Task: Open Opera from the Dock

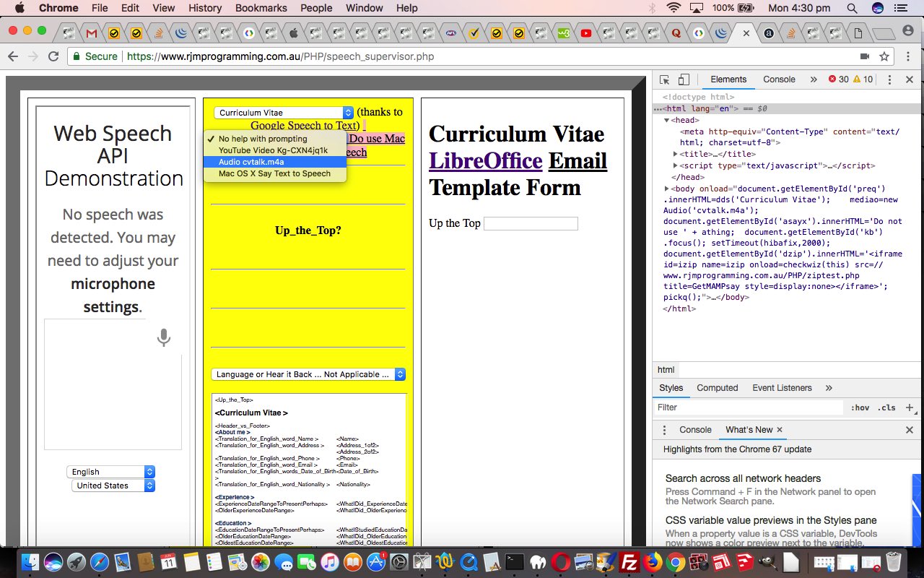Action: [x=561, y=561]
